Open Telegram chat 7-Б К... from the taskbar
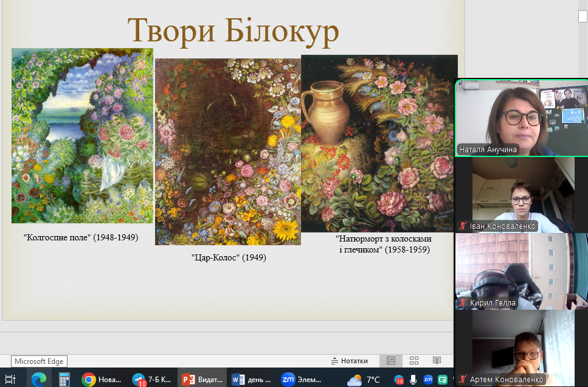This screenshot has width=588, height=387. point(152,380)
